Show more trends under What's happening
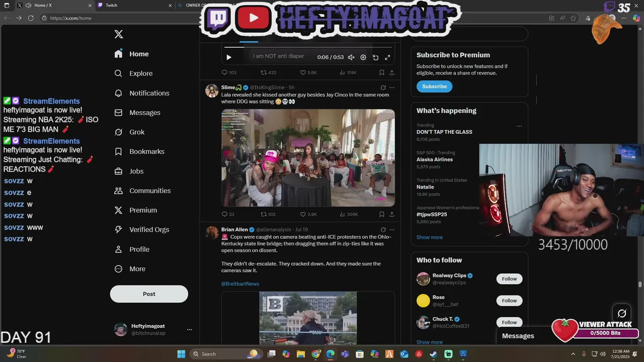This screenshot has width=644, height=362. (430, 237)
